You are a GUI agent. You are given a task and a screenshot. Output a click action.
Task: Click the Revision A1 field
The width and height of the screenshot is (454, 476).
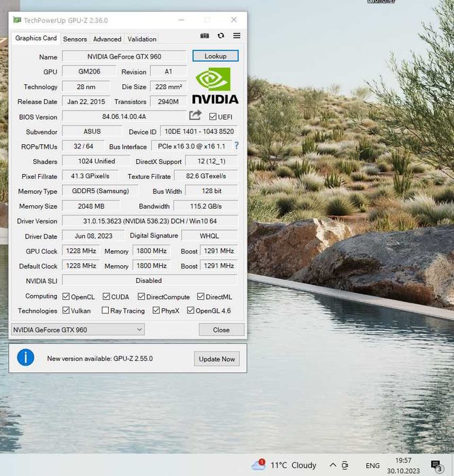tap(169, 71)
